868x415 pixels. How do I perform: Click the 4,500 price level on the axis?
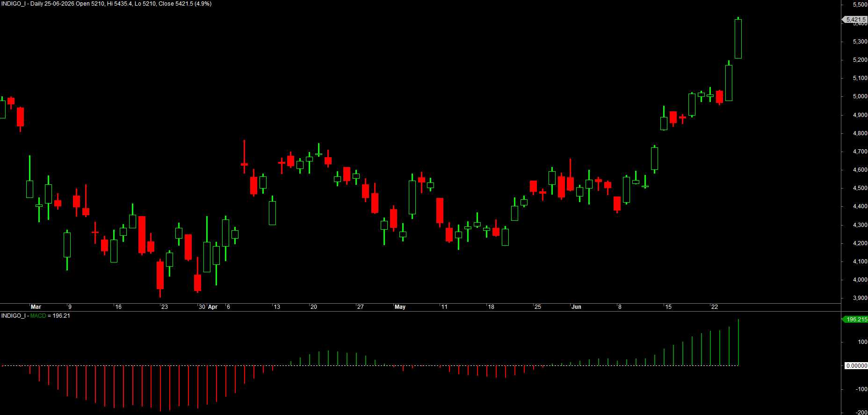coord(860,188)
